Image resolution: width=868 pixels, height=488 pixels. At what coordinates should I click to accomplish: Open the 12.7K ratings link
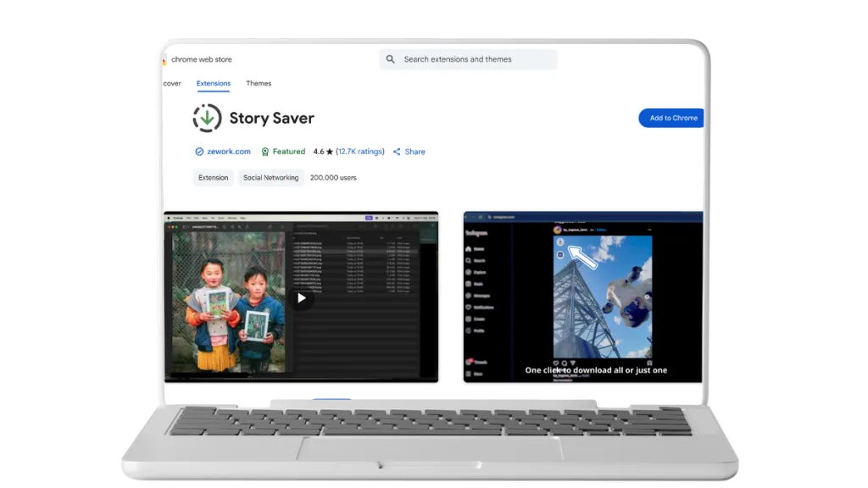pyautogui.click(x=359, y=152)
